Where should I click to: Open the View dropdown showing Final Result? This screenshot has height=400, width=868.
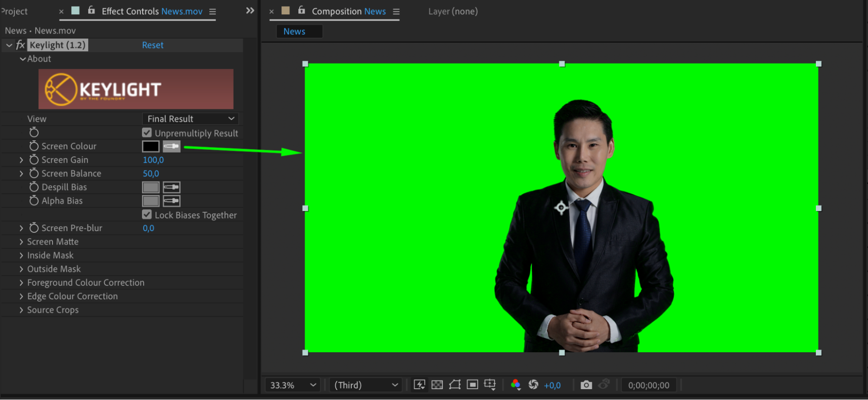[190, 119]
